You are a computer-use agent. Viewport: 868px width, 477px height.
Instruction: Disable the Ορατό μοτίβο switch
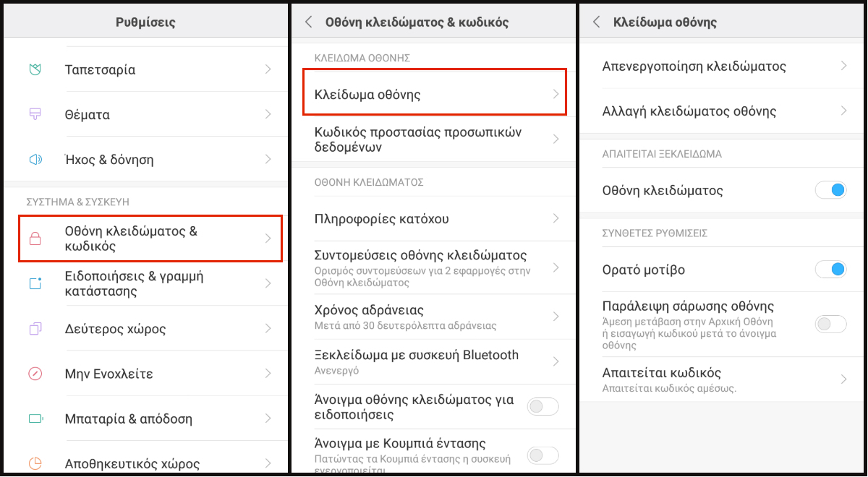click(x=830, y=270)
